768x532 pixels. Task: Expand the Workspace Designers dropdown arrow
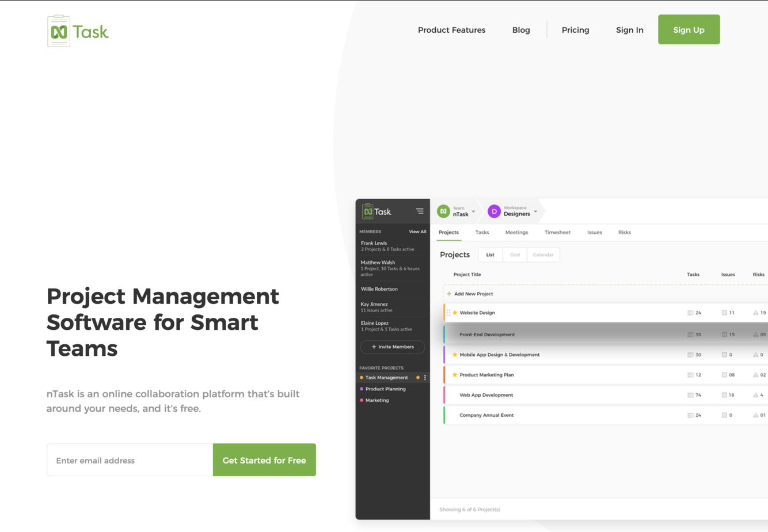tap(535, 211)
